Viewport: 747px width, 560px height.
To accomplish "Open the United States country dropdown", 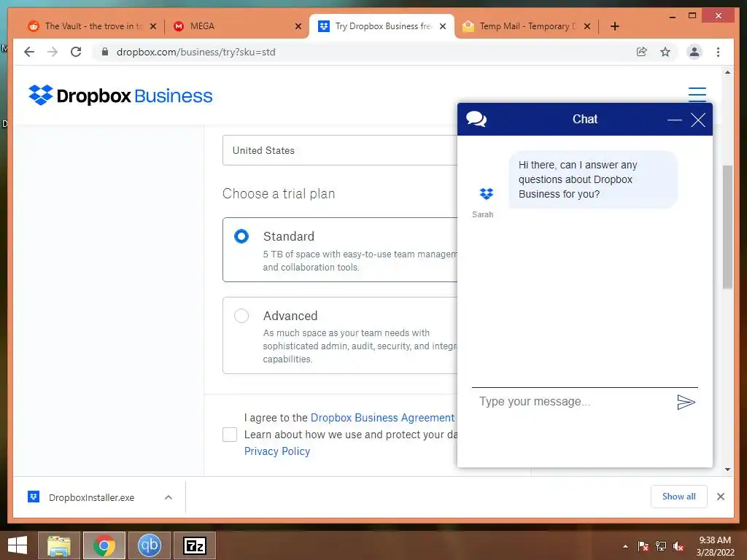I will 340,150.
